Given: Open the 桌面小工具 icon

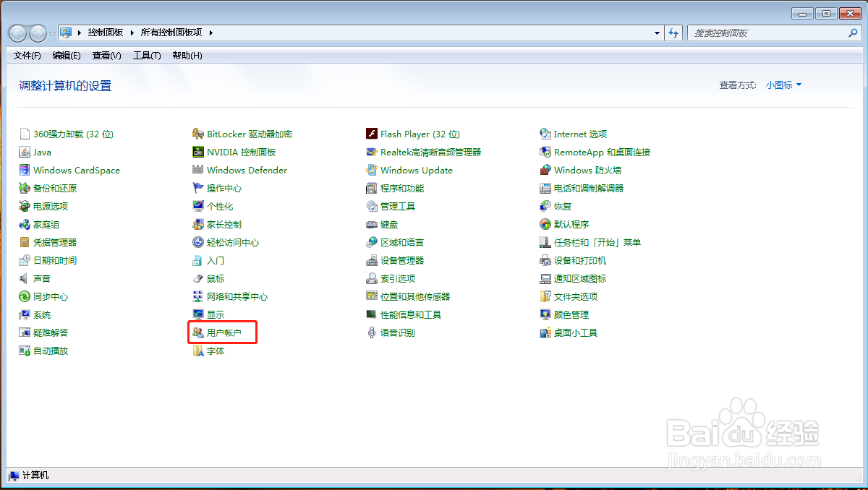Looking at the screenshot, I should (x=545, y=332).
